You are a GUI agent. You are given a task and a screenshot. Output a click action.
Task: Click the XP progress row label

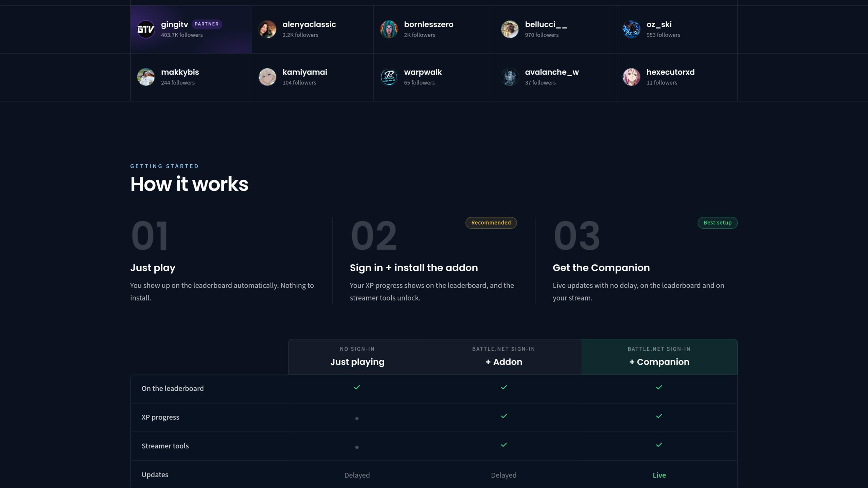(160, 418)
